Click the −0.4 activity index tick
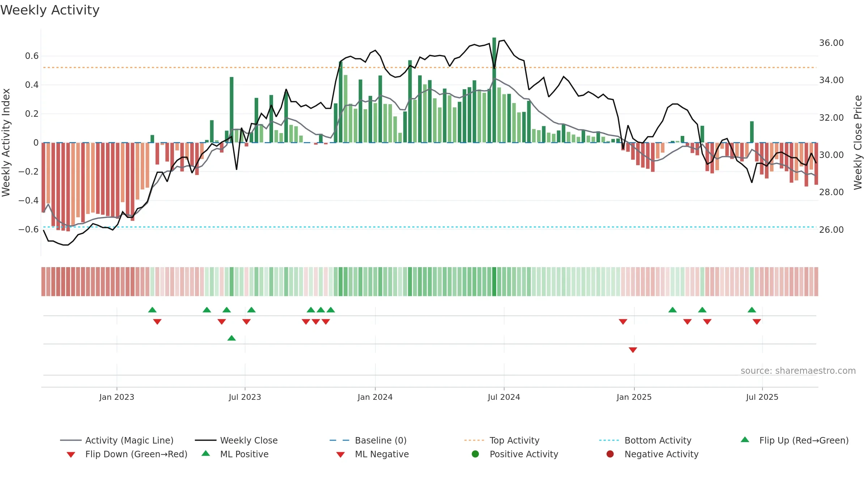The image size is (868, 488). click(x=28, y=200)
